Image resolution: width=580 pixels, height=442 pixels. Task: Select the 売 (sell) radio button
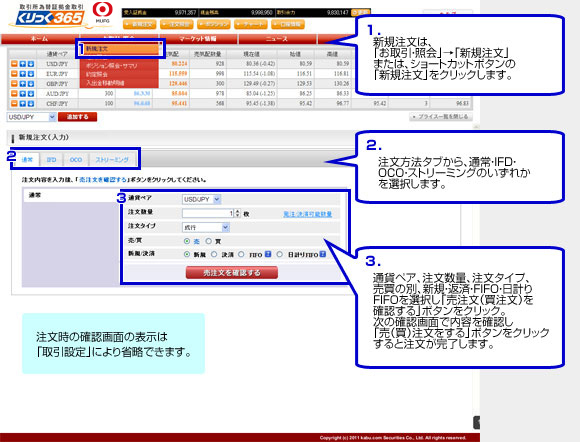click(x=187, y=241)
